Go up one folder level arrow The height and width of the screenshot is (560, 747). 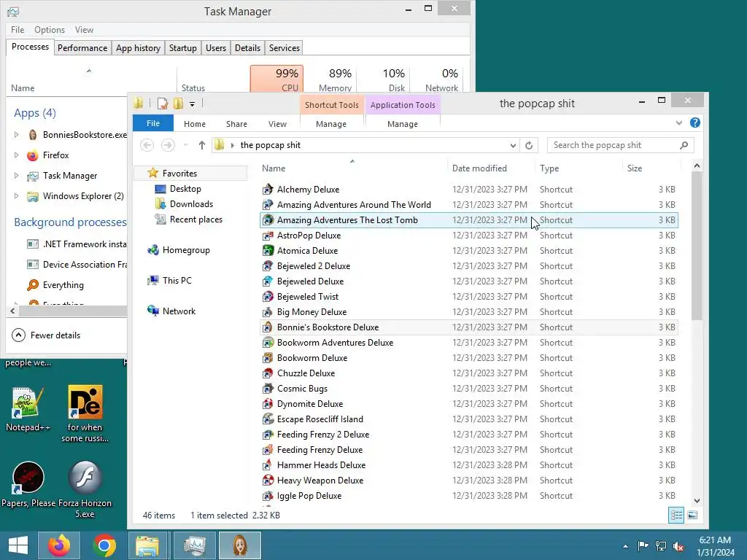click(202, 145)
